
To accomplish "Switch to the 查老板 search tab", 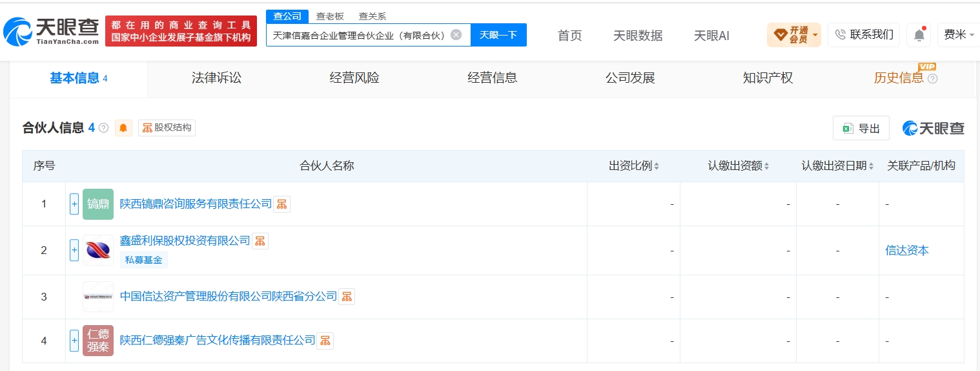I will click(329, 16).
